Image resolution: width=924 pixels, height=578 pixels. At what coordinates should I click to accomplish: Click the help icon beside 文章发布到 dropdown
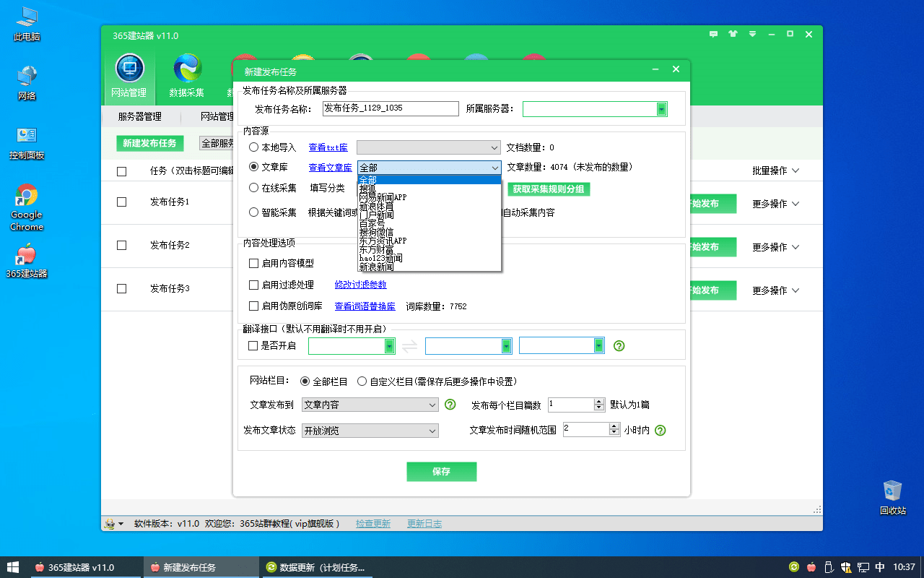(450, 405)
